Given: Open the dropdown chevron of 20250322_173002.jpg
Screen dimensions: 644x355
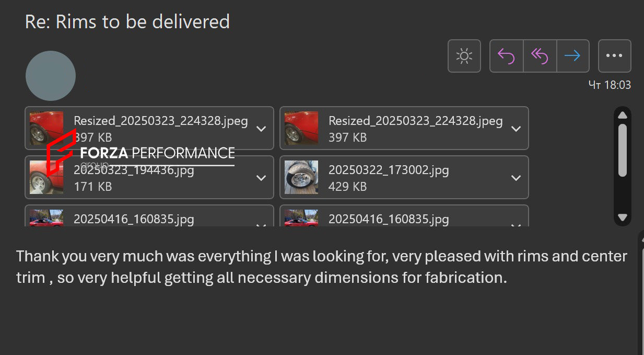Looking at the screenshot, I should click(x=516, y=178).
